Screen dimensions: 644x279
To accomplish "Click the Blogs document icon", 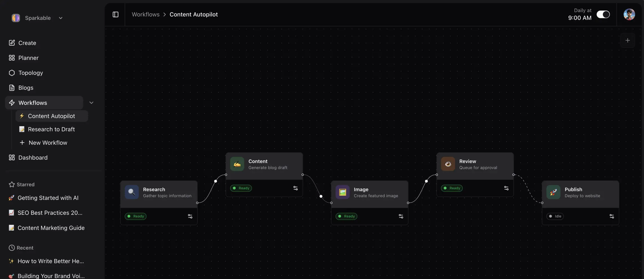I will (12, 88).
